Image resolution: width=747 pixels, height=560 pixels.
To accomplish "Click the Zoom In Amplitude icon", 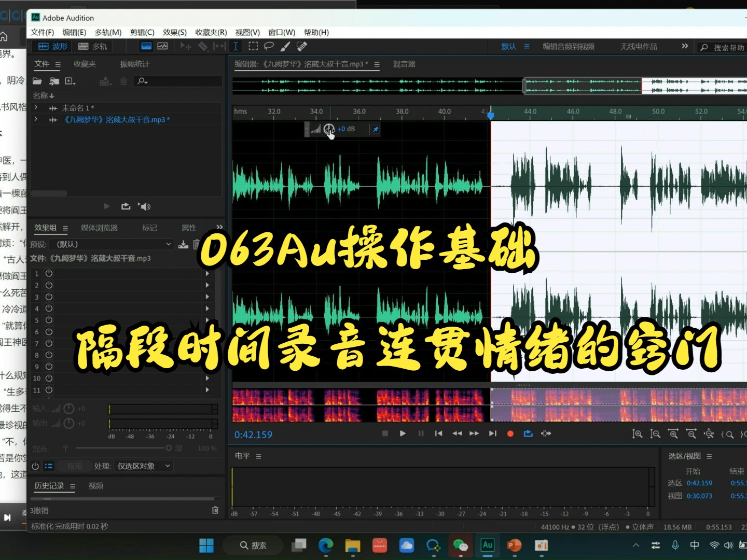I will pos(638,434).
